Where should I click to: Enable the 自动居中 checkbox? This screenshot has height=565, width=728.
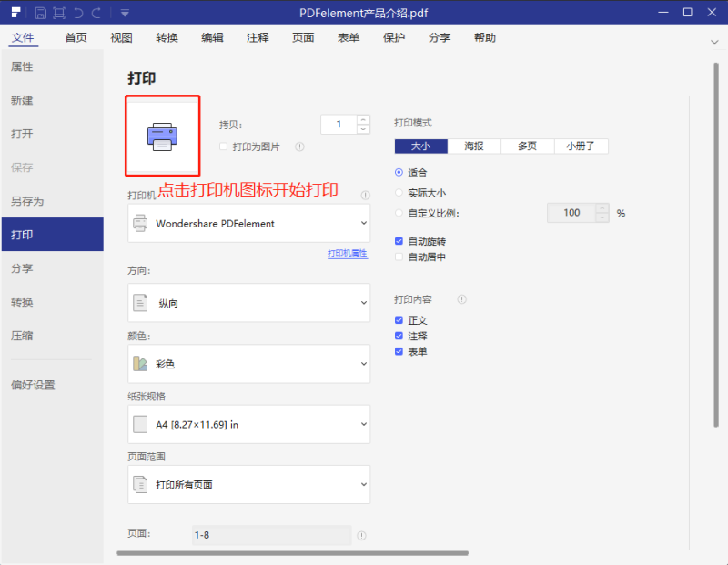click(398, 257)
